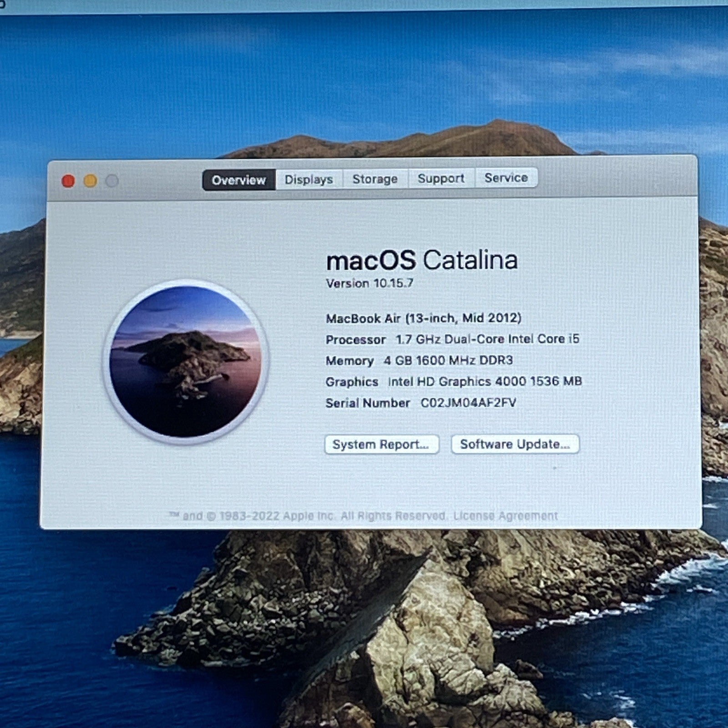Click the serial number C02JM04AF2FV
728x728 pixels.
pyautogui.click(x=468, y=403)
